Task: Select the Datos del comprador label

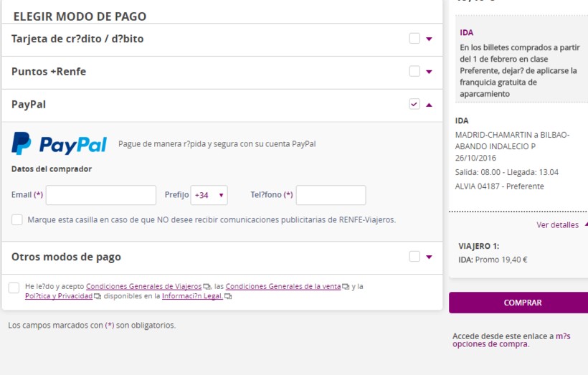Action: point(52,168)
